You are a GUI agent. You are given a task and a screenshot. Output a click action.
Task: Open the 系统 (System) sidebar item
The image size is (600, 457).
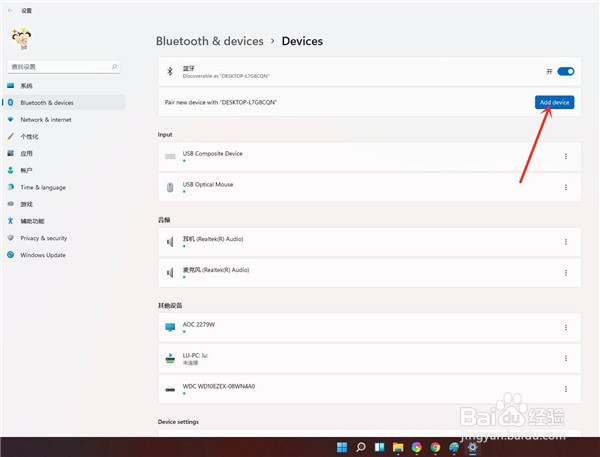click(64, 86)
